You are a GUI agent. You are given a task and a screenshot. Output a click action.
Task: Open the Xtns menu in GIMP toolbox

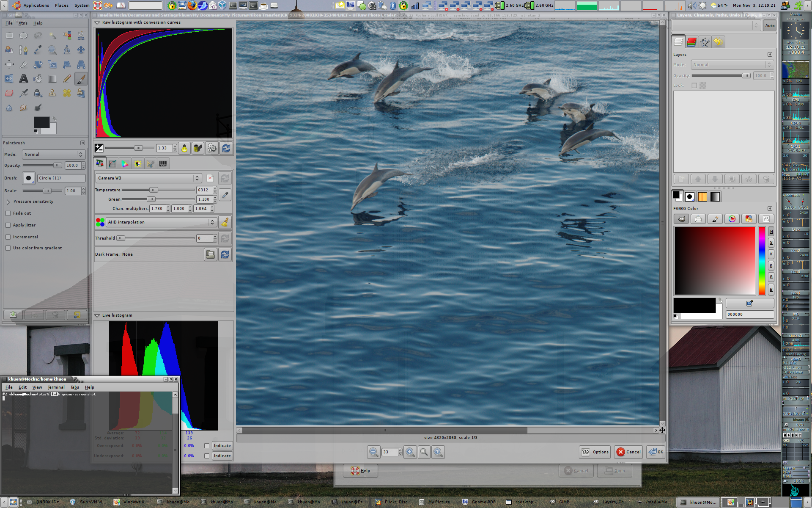pos(23,23)
